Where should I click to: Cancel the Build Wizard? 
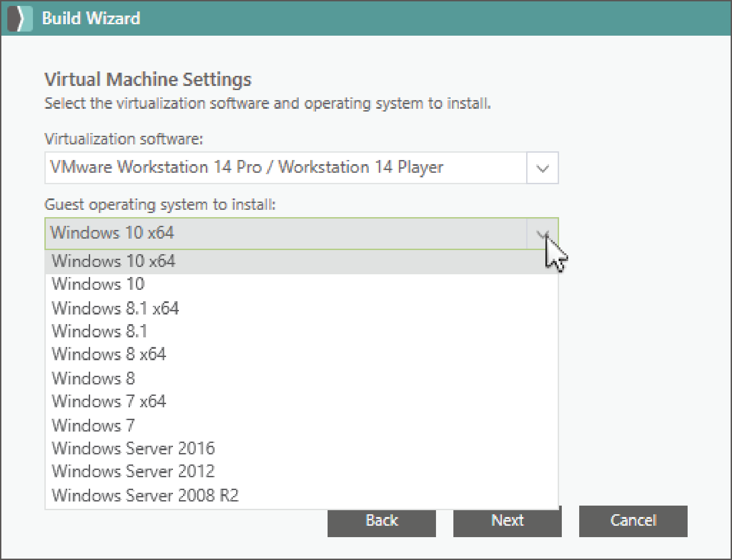[x=633, y=521]
